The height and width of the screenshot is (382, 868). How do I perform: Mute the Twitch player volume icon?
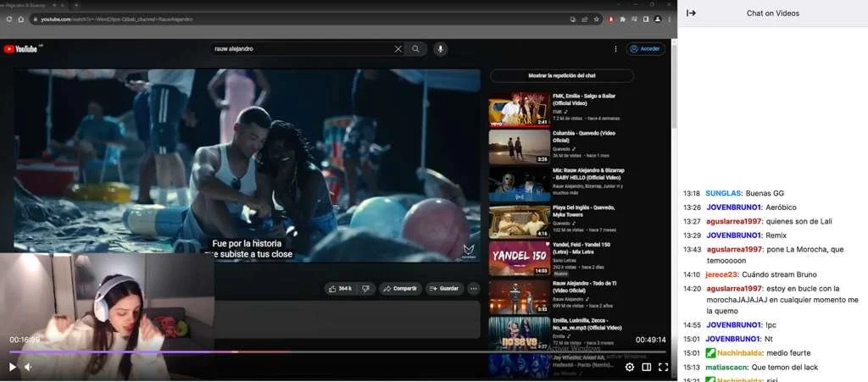28,367
